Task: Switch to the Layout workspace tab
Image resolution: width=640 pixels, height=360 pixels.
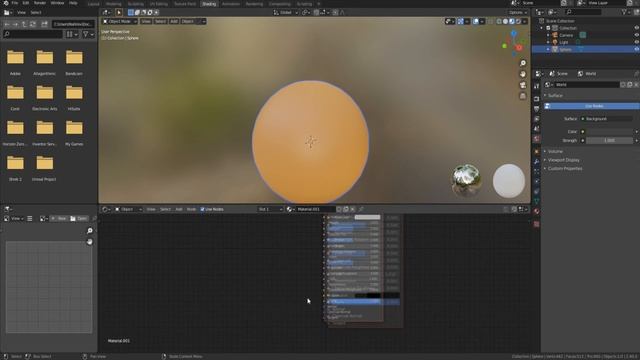Action: click(x=93, y=4)
